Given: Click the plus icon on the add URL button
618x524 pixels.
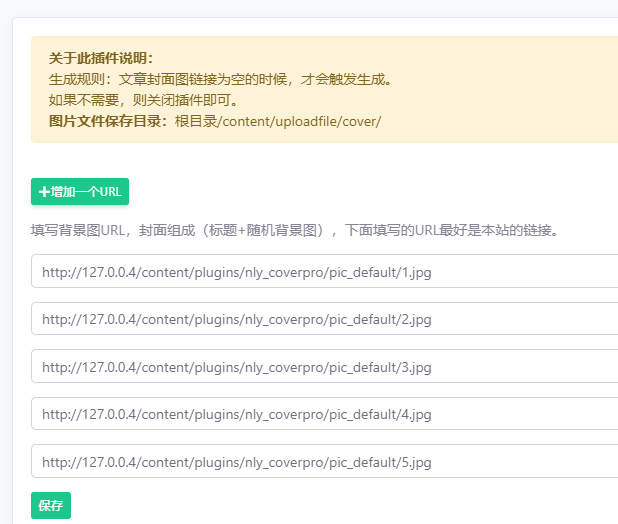Looking at the screenshot, I should [44, 192].
